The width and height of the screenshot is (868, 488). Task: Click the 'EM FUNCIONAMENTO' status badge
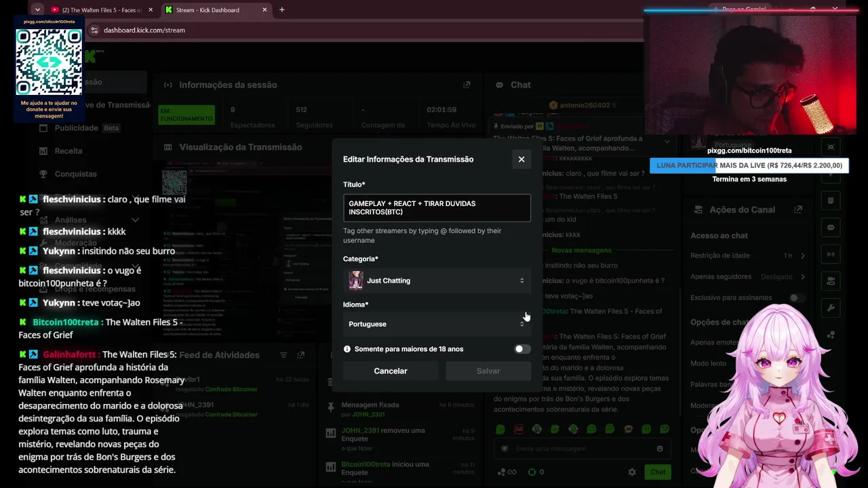[x=186, y=115]
